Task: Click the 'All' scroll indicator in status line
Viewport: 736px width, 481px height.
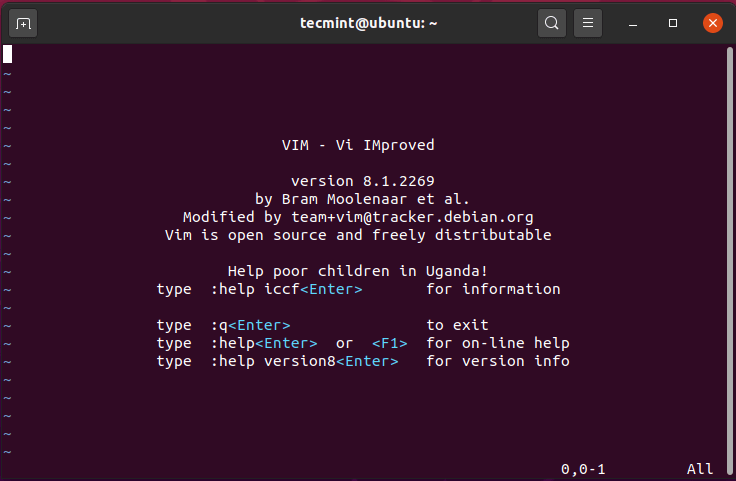Action: (700, 469)
